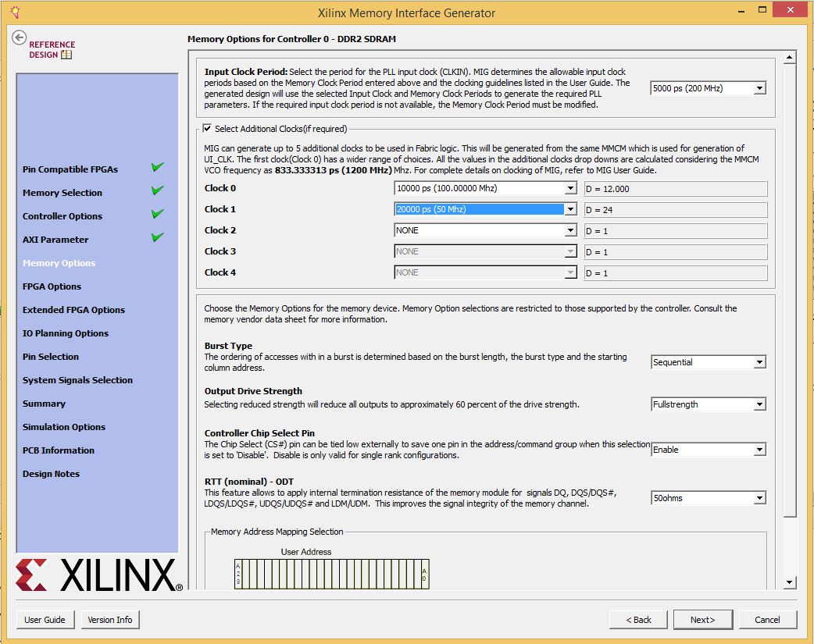Click the User Guide button
The image size is (814, 644).
45,620
